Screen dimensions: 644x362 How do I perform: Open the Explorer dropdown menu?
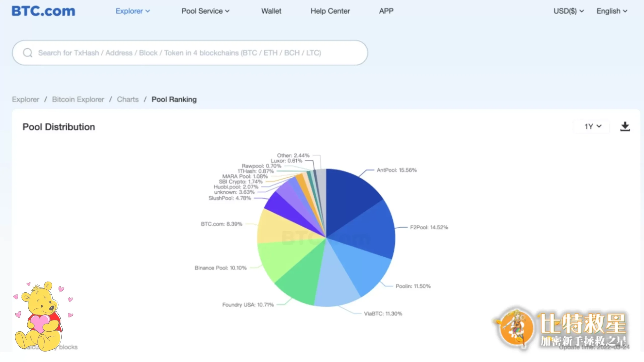(133, 11)
